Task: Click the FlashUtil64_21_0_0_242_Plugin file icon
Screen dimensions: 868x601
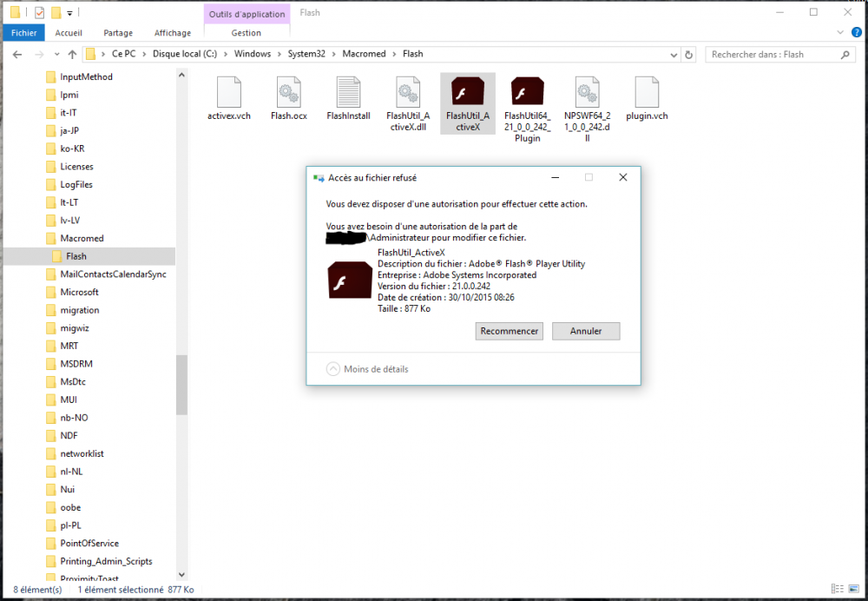Action: [x=527, y=92]
